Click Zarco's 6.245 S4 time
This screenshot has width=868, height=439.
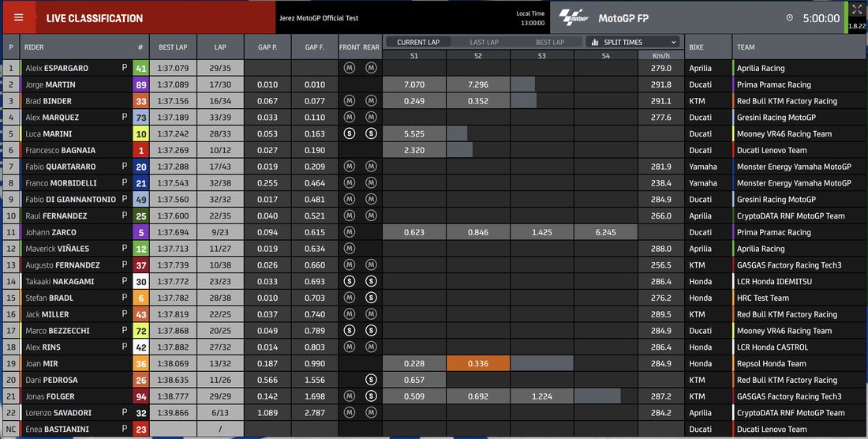(605, 232)
